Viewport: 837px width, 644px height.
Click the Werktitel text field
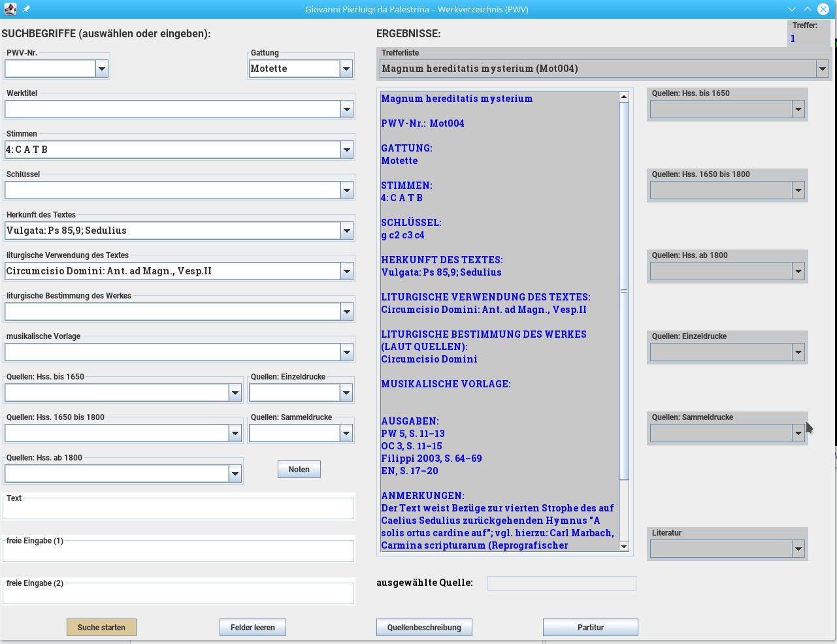173,109
